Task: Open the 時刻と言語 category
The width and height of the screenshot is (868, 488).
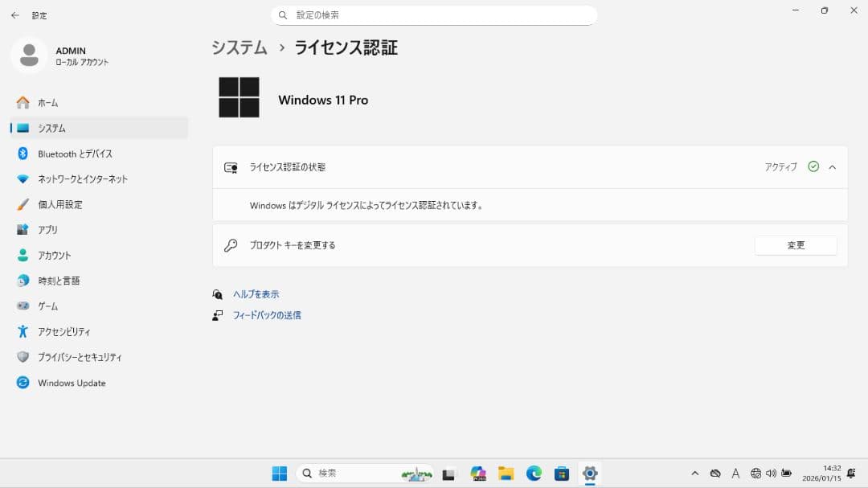Action: point(60,281)
